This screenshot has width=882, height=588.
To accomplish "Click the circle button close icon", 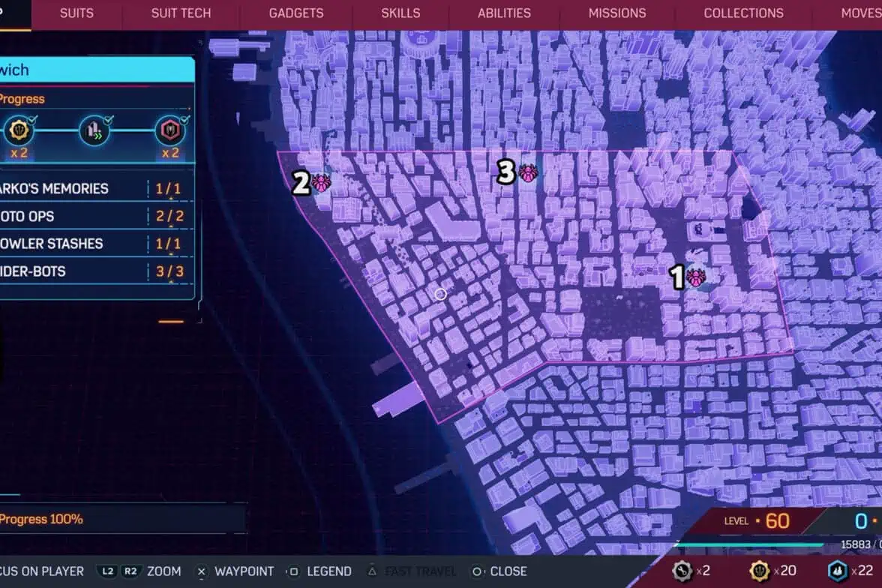I will [477, 571].
